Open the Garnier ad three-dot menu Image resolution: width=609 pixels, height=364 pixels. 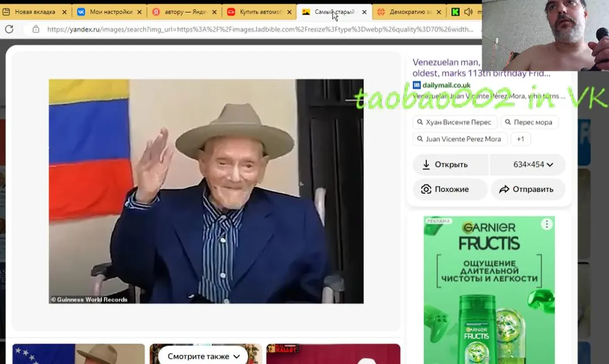pyautogui.click(x=547, y=224)
